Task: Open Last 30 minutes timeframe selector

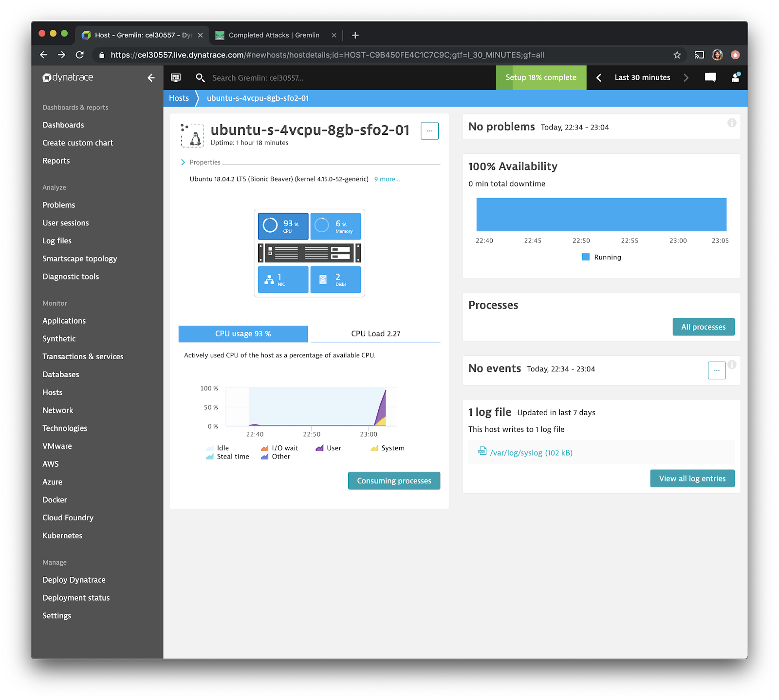Action: (642, 77)
